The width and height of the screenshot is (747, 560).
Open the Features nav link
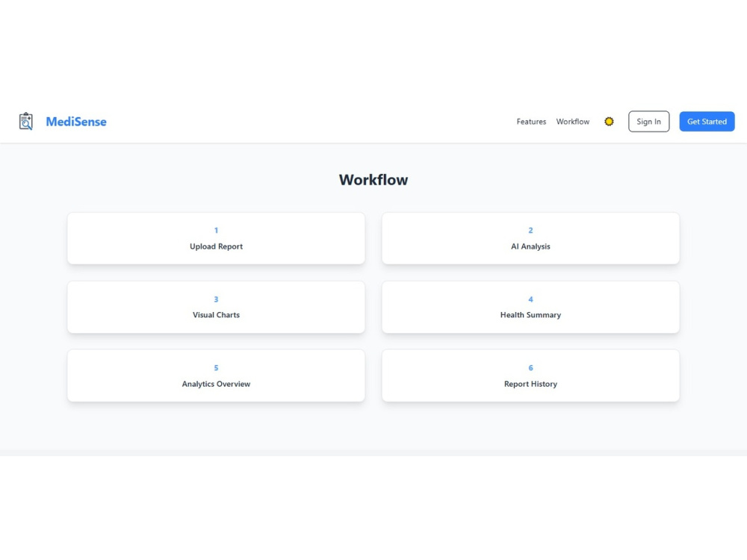(531, 122)
